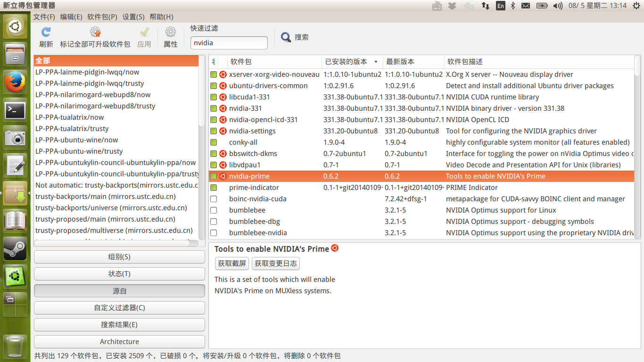Select LP-PPA-ubuntu-wine/trusty origin

(116, 151)
